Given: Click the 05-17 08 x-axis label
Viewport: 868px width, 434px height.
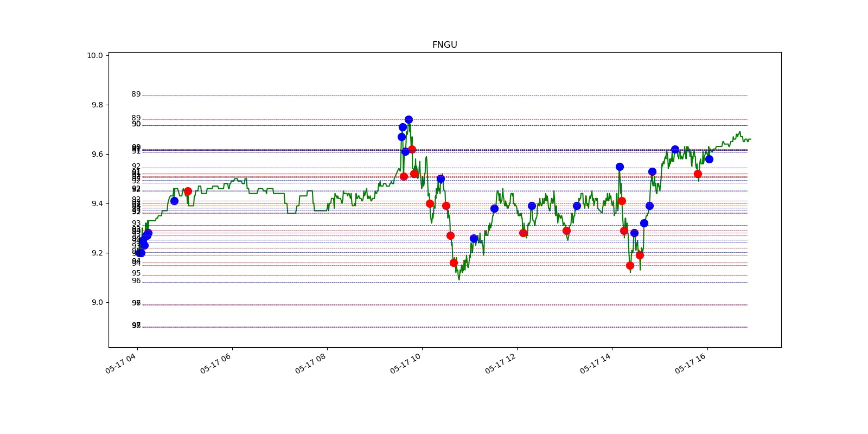Looking at the screenshot, I should coord(311,362).
